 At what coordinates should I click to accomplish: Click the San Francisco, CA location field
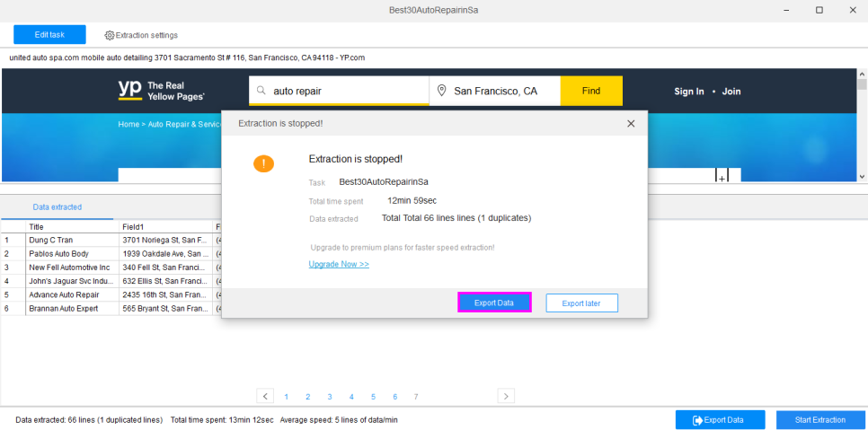click(495, 91)
